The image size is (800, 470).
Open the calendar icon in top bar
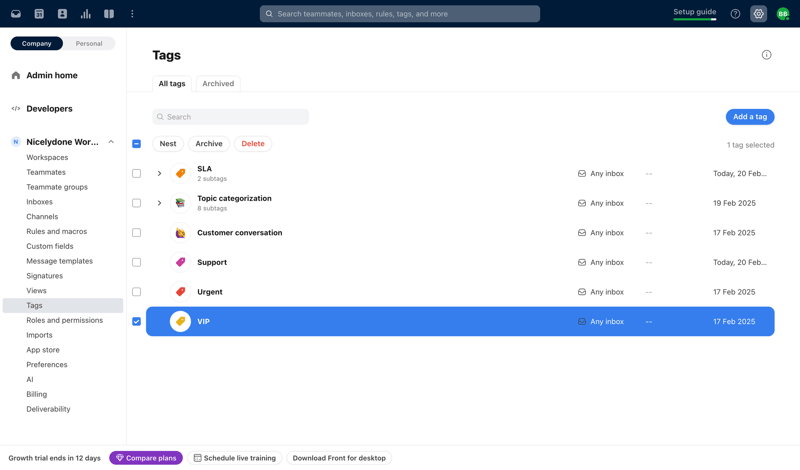pos(39,14)
